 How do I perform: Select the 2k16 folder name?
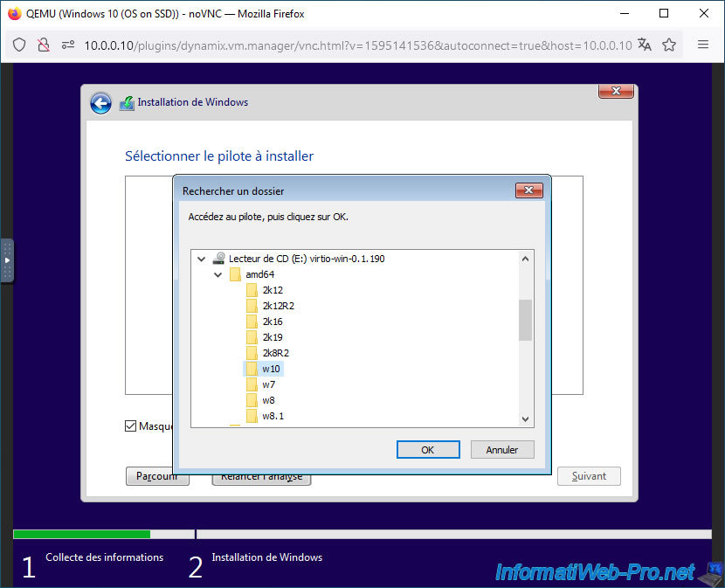coord(273,322)
